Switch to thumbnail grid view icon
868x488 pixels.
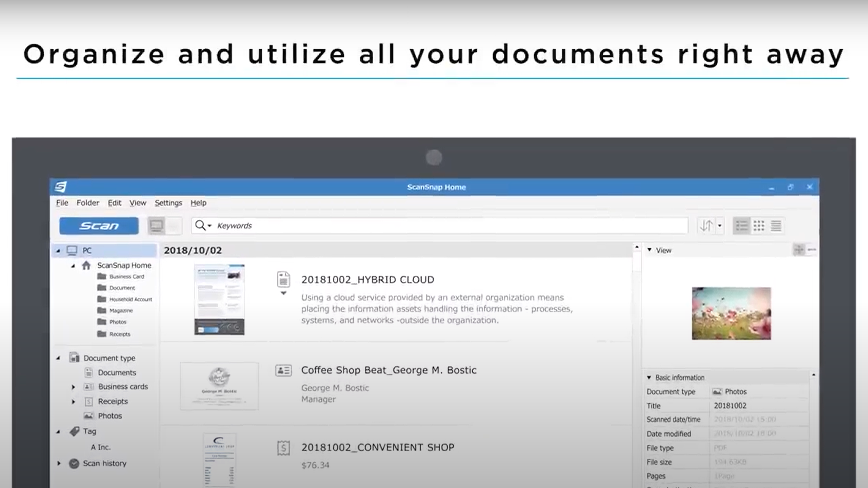pos(759,226)
